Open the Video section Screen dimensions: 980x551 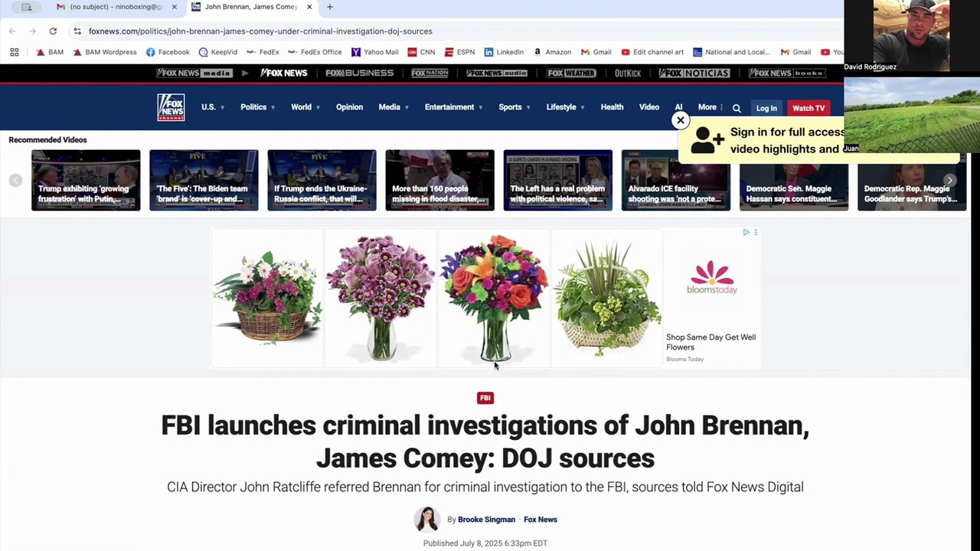649,107
